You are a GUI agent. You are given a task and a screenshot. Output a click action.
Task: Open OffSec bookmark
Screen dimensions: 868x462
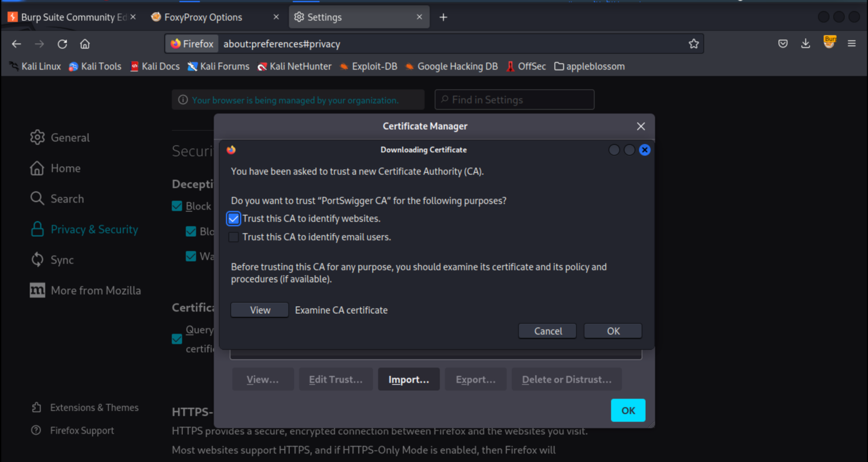click(x=526, y=67)
